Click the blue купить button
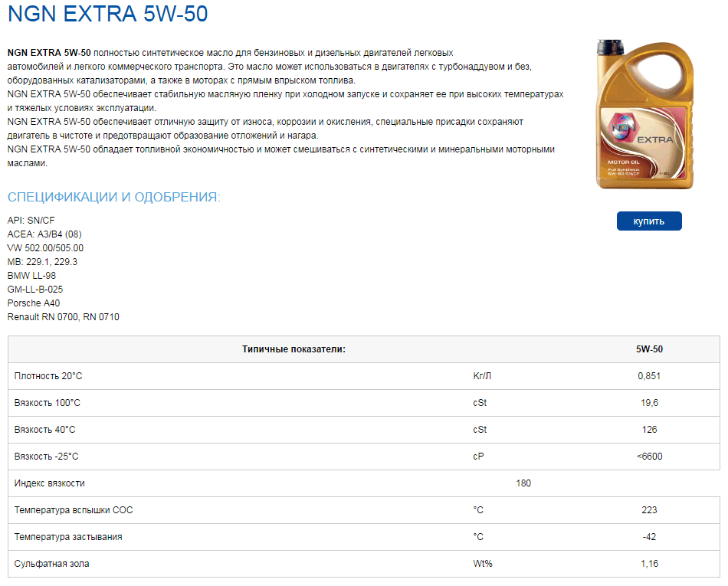The height and width of the screenshot is (586, 728). pos(649,221)
